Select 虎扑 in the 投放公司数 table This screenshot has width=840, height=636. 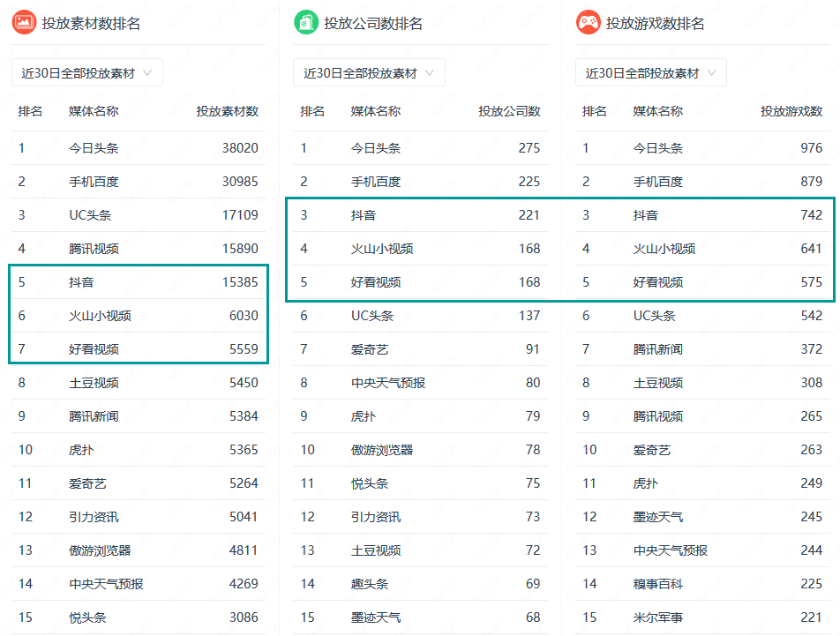364,416
